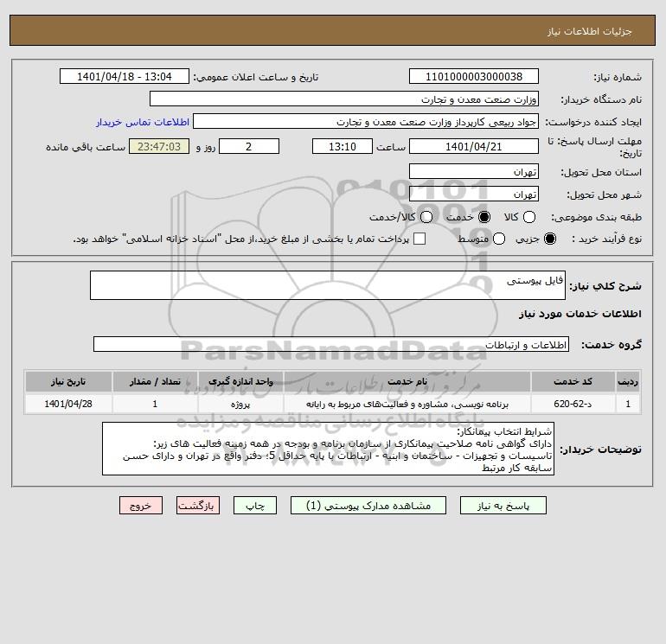The height and width of the screenshot is (644, 666).
Task: Click the remaining time countdown 23:47:03
Action: tap(159, 146)
